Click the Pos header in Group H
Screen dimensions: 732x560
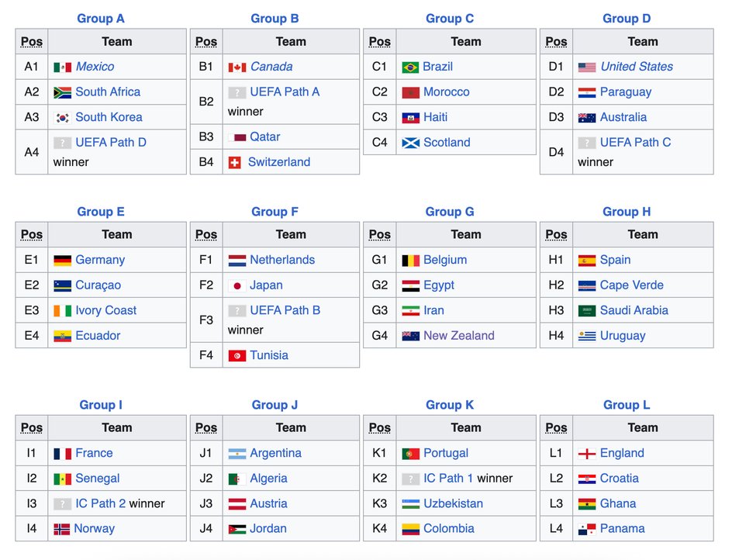point(556,234)
